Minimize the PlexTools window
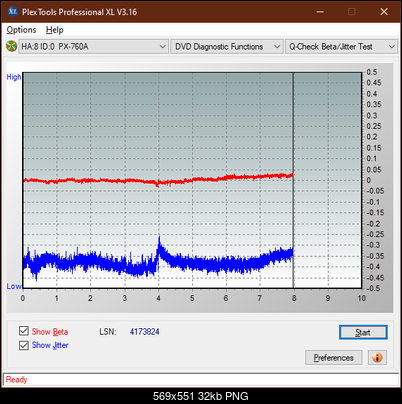Image resolution: width=402 pixels, height=404 pixels. point(320,12)
